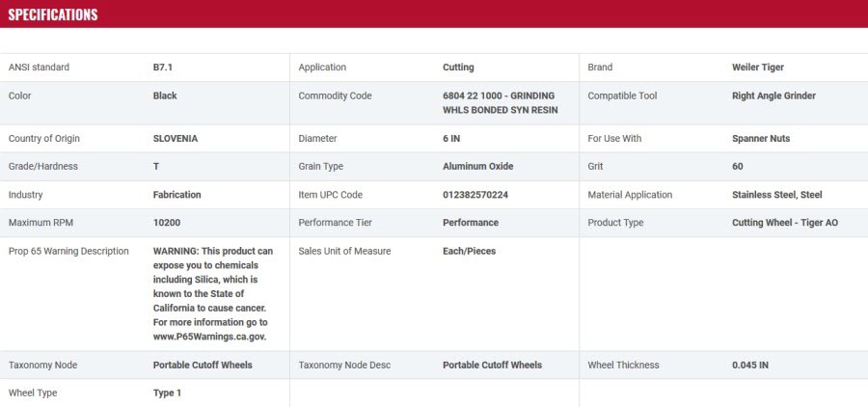868x407 pixels.
Task: Select the 'Maximum RPM' label
Action: 41,223
